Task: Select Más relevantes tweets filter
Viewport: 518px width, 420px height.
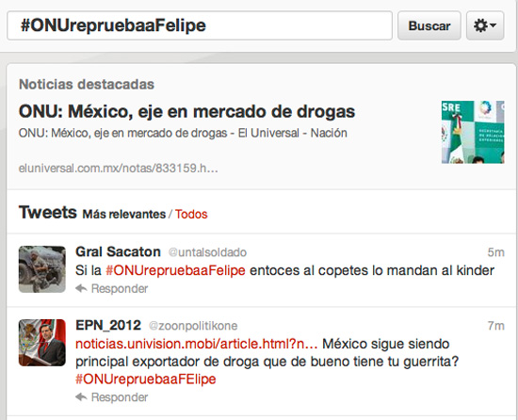Action: (x=124, y=214)
